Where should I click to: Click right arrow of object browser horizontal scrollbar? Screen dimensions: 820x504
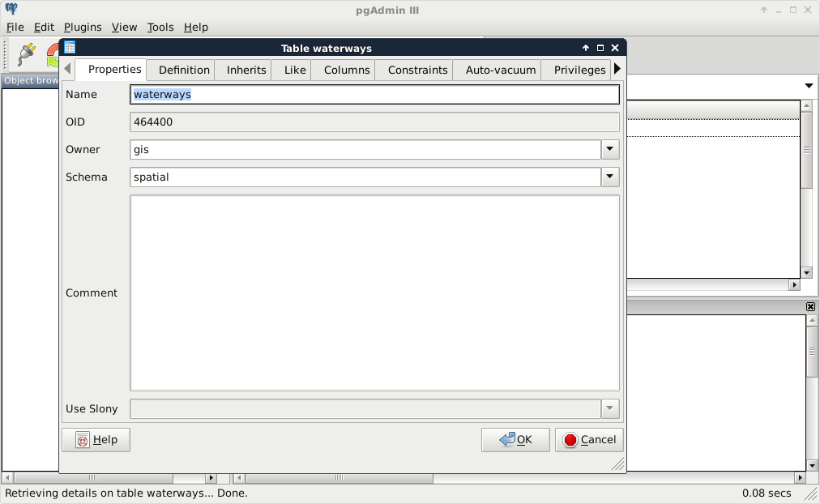click(211, 478)
